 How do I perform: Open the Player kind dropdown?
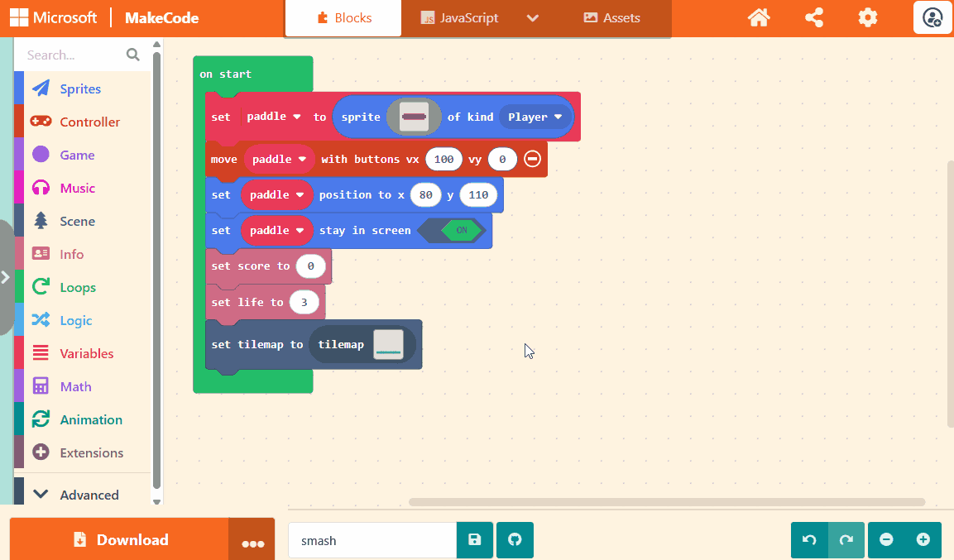point(535,117)
